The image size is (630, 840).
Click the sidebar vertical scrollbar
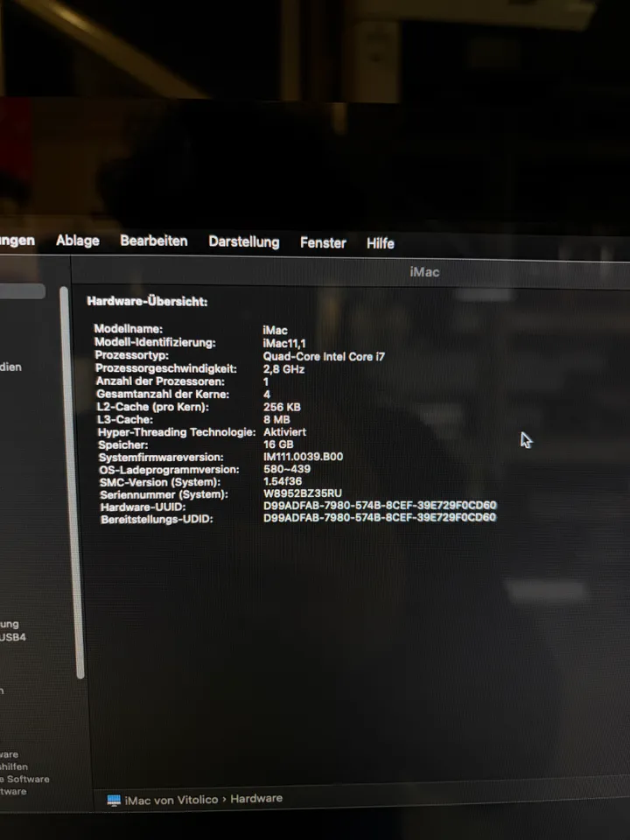(x=73, y=482)
